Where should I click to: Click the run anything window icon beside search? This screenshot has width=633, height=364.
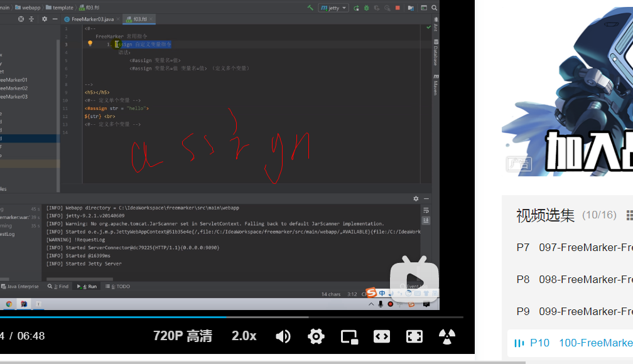coord(424,8)
